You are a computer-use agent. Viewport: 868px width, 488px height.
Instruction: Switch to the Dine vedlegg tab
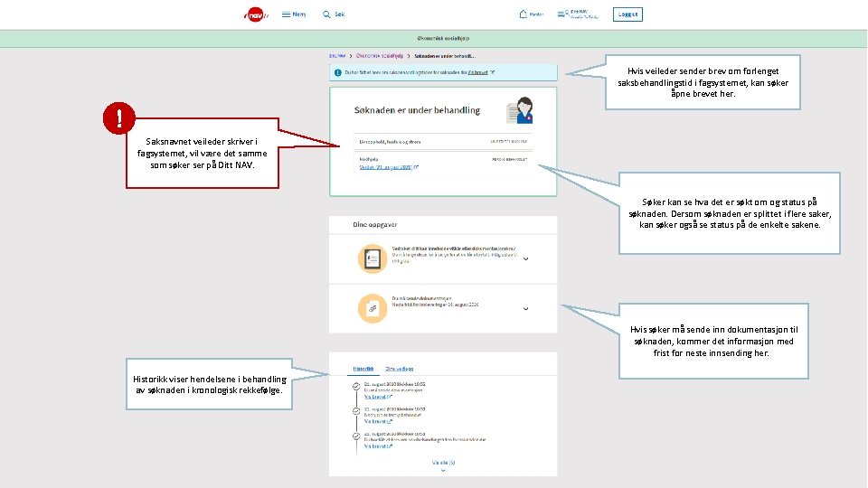pyautogui.click(x=399, y=369)
